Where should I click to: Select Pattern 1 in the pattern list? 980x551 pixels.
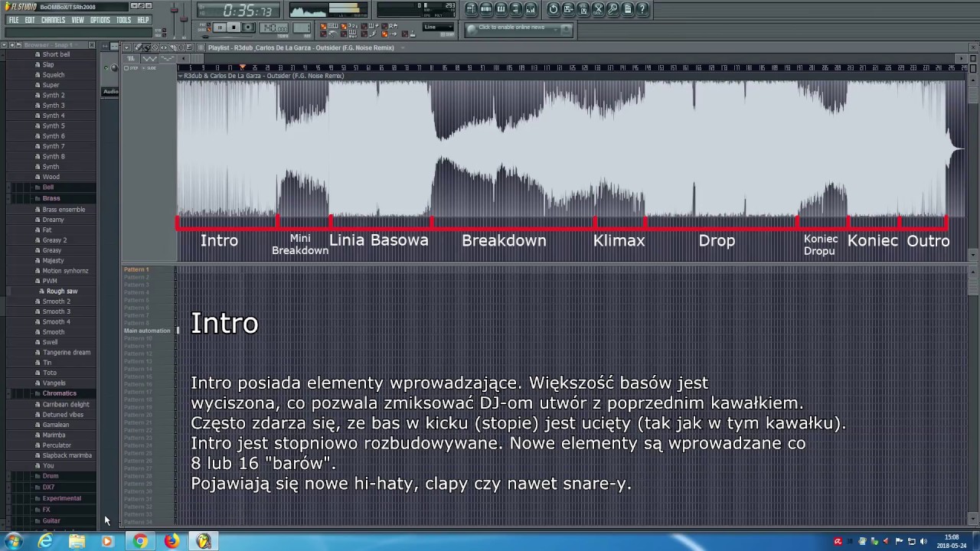tap(136, 269)
